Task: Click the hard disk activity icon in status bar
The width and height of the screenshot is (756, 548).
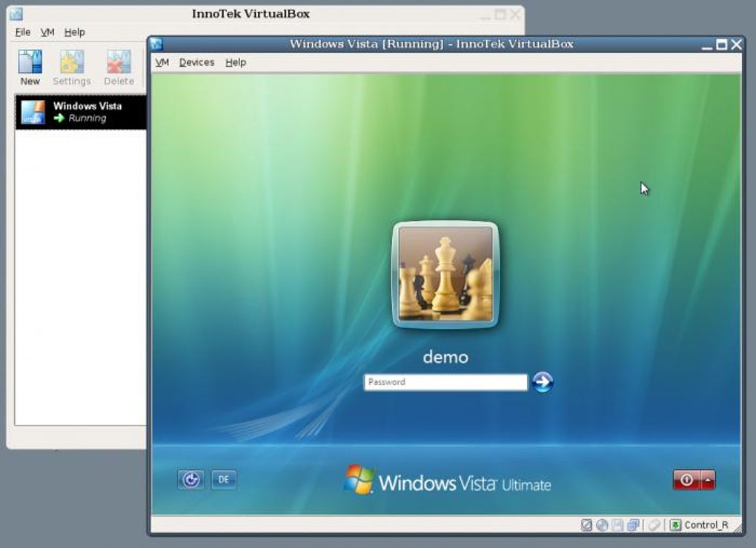Action: click(586, 525)
